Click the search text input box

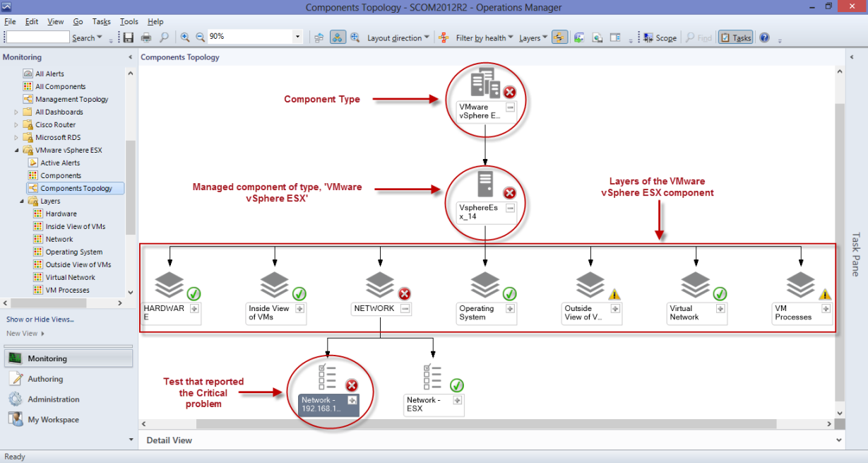point(37,37)
